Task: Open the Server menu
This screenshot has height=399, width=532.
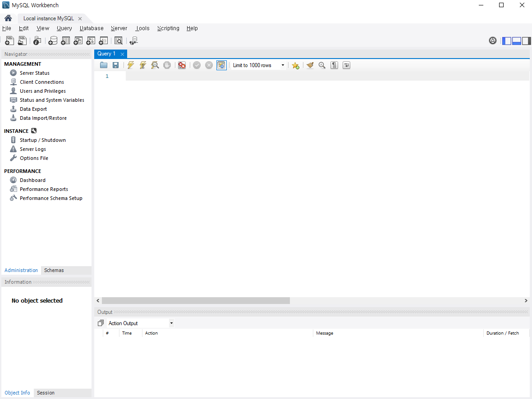Action: point(119,28)
